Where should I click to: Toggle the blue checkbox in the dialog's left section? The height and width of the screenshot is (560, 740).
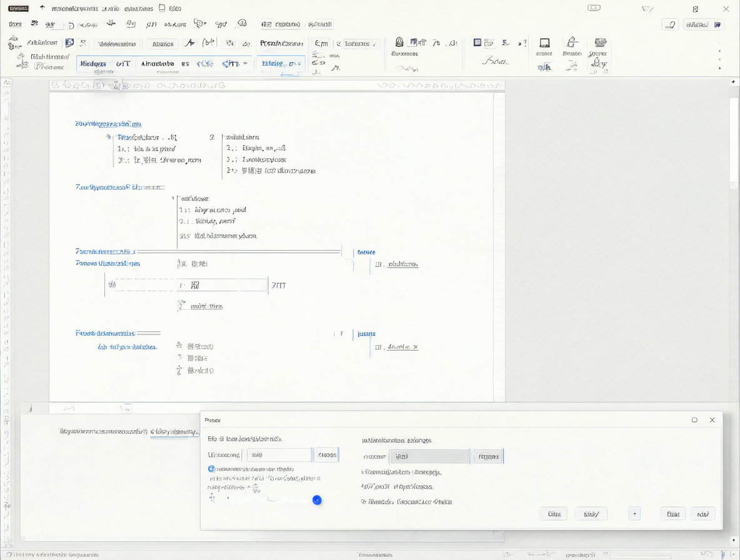[x=211, y=469]
